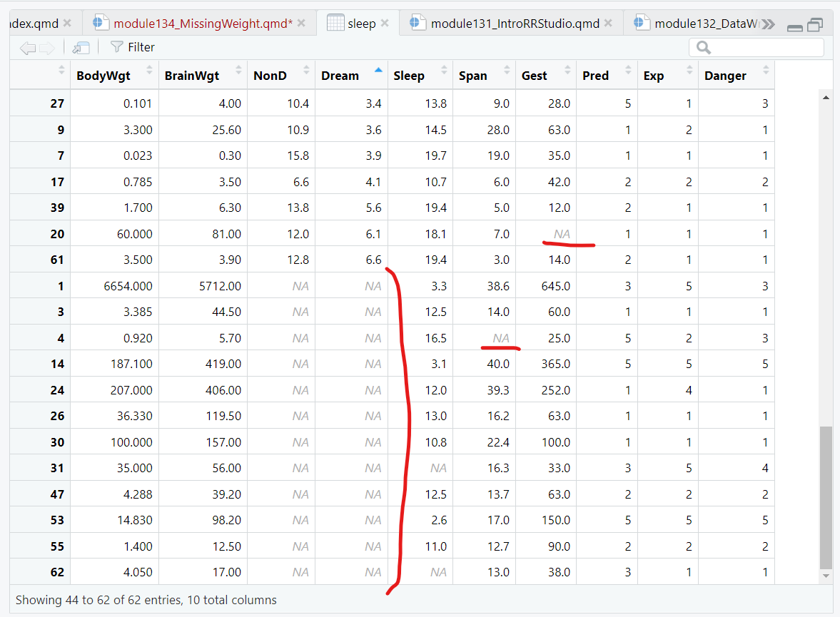Viewport: 840px width, 617px height.
Task: Click the scroll up arrow of table
Action: 826,98
